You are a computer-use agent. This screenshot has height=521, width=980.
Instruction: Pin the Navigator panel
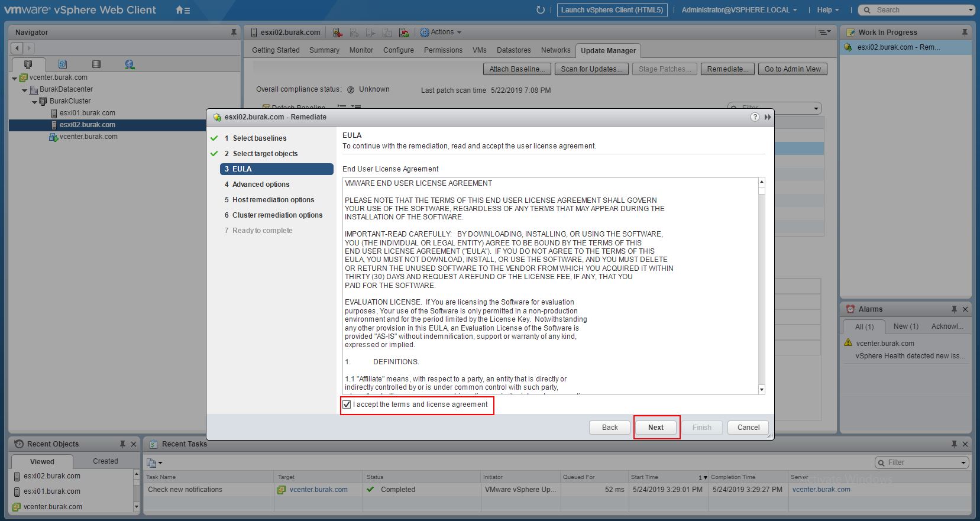234,33
